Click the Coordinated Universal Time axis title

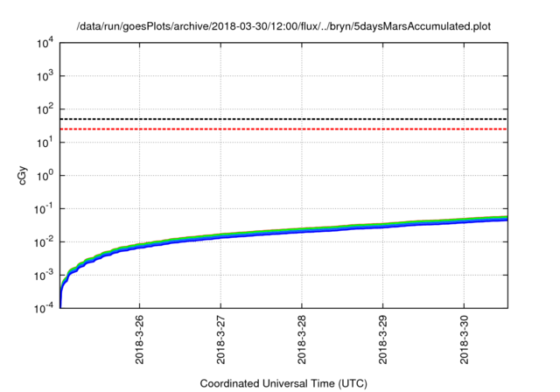click(x=283, y=383)
